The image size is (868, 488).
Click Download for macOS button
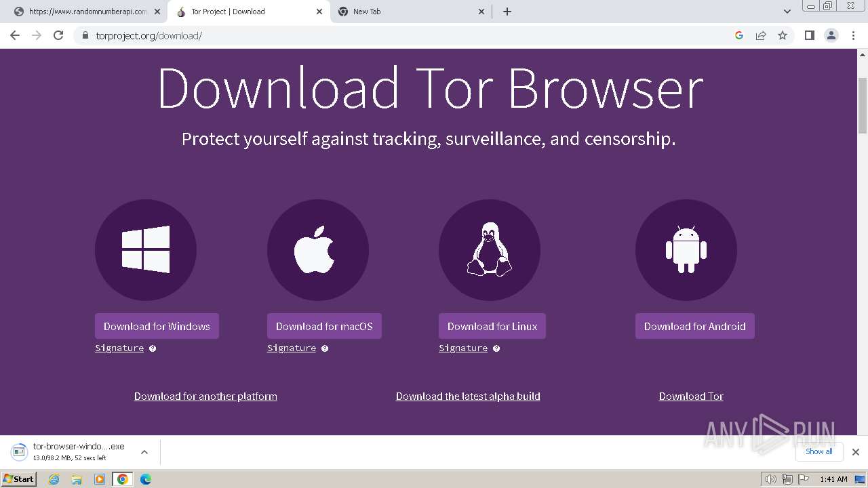[x=324, y=326]
